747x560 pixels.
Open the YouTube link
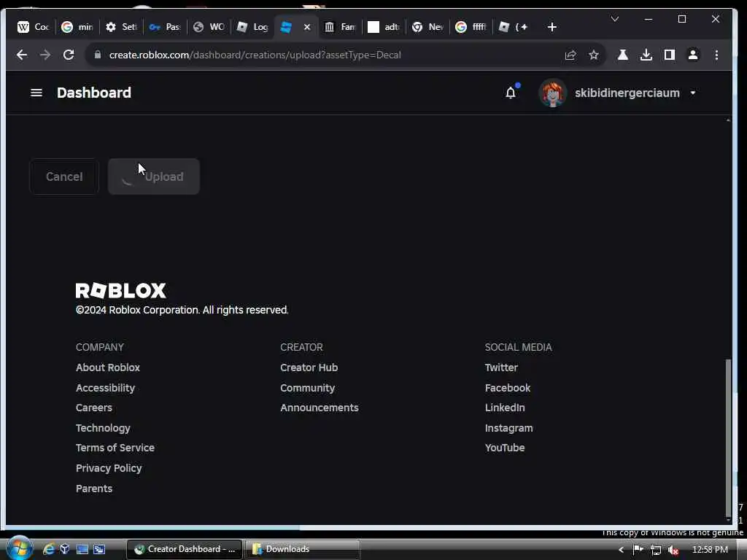(505, 448)
